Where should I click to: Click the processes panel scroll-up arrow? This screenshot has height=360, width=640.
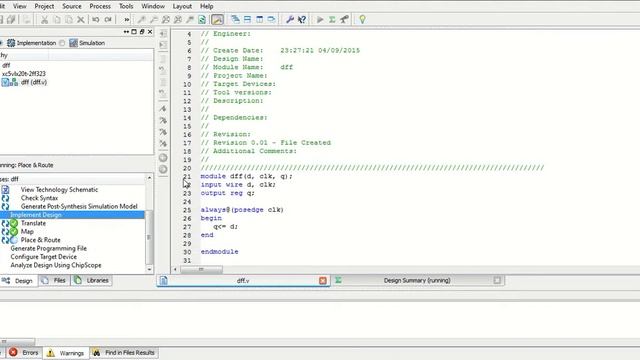coord(149,178)
